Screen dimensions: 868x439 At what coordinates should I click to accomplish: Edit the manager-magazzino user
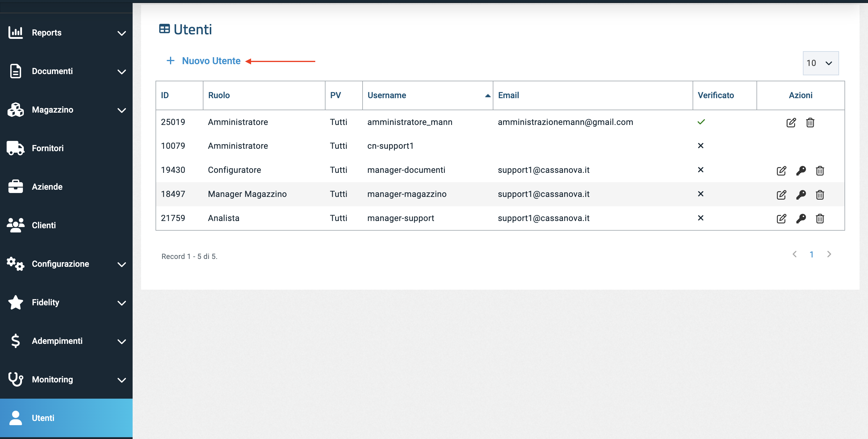[x=781, y=195]
